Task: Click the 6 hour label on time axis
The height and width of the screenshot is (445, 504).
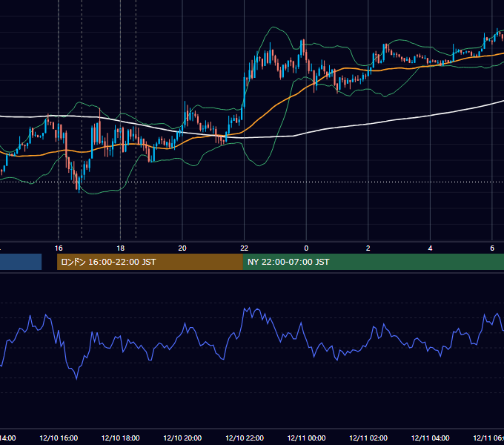Action: coord(492,248)
